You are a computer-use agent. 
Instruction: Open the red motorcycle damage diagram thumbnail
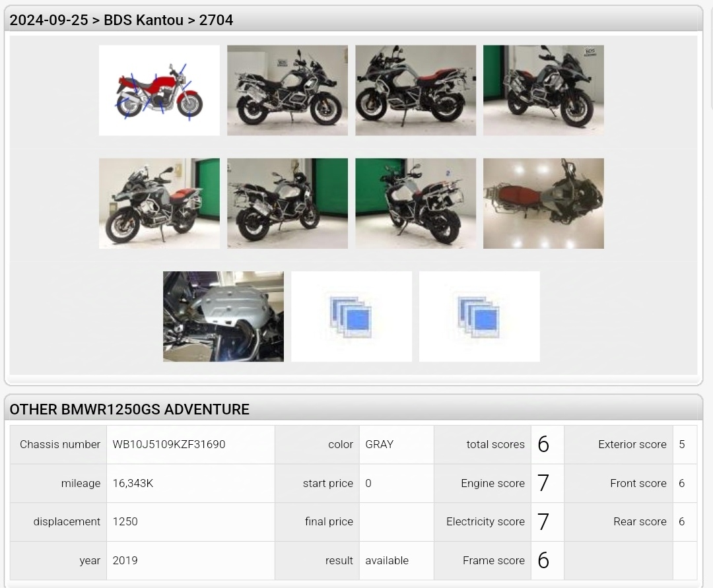coord(159,90)
